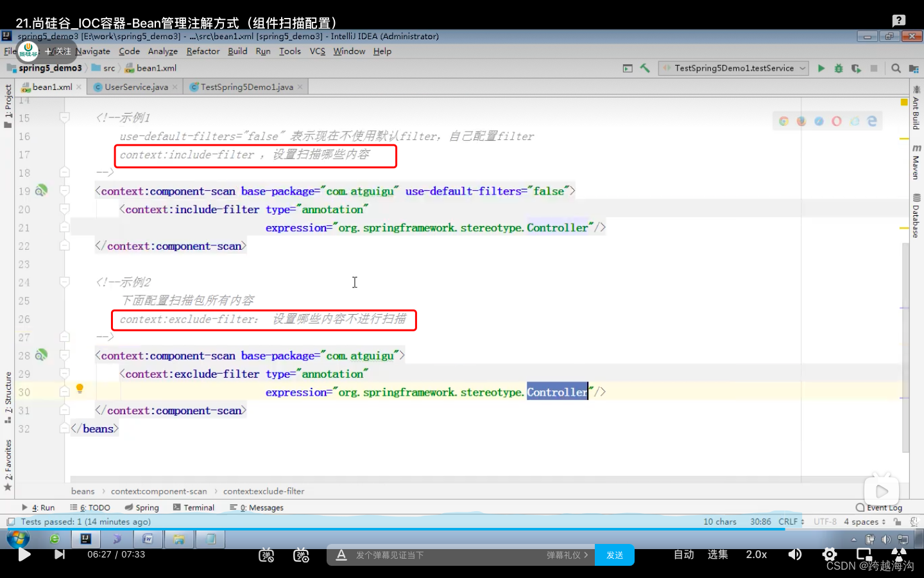Open the Terminal tool window

coord(194,507)
